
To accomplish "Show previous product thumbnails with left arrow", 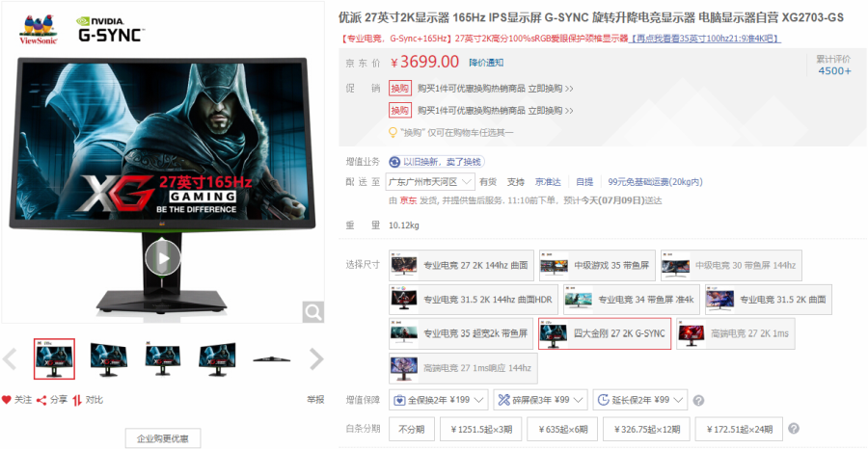I will 10,359.
